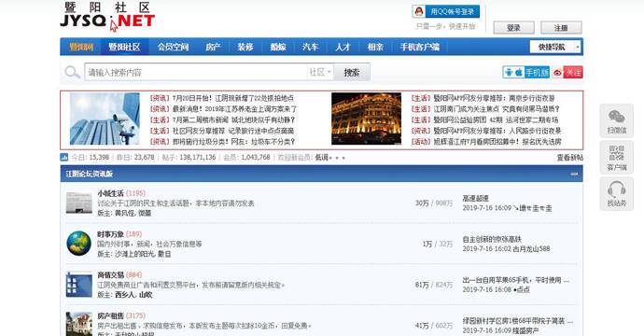The width and height of the screenshot is (644, 336).
Task: Open the surveillance camera news thumbnail
Action: click(x=105, y=119)
